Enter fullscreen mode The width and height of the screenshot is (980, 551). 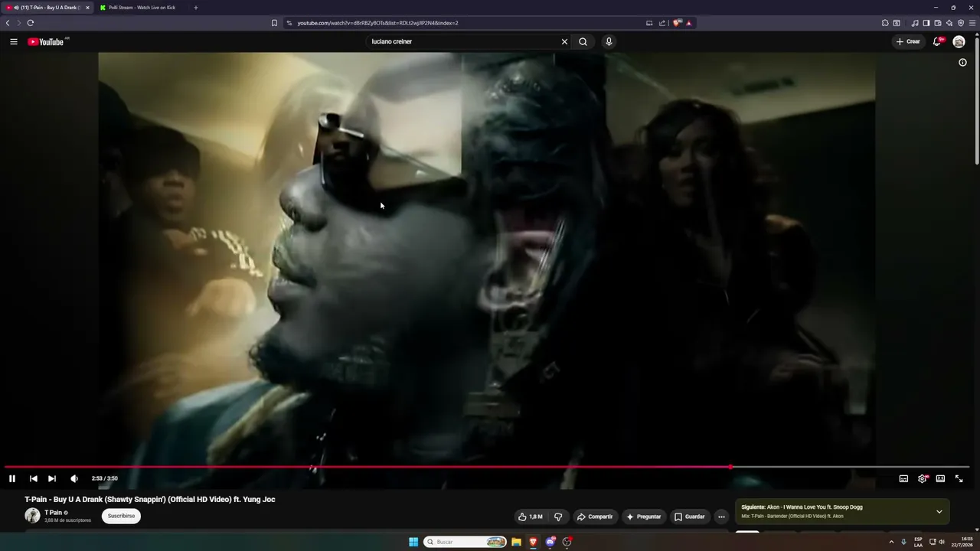[x=959, y=478]
